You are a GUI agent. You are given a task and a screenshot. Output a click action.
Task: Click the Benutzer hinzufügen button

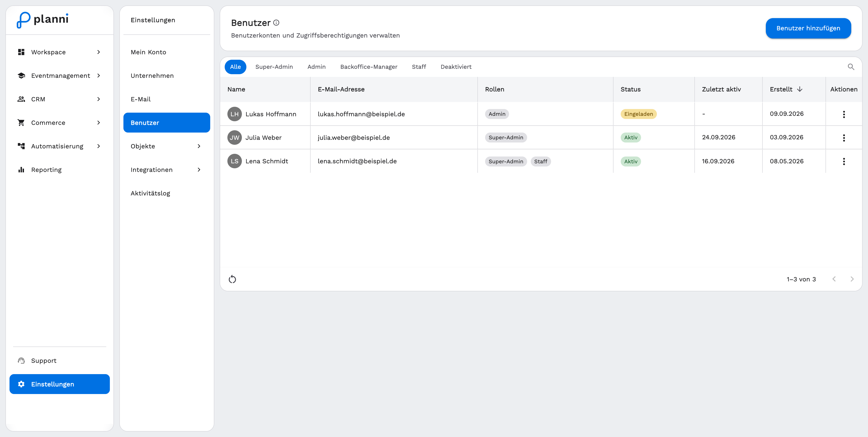tap(808, 28)
